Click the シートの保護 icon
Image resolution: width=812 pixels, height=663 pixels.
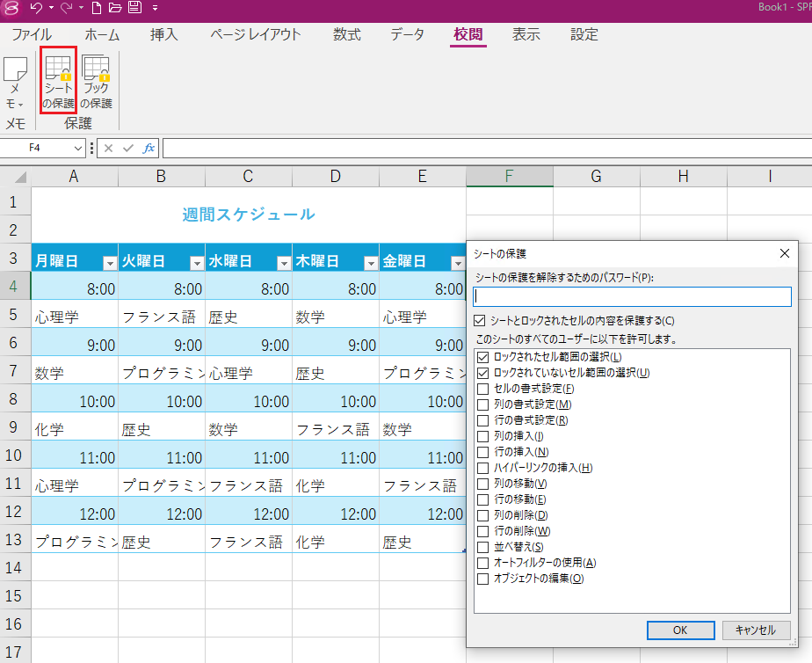tap(58, 80)
